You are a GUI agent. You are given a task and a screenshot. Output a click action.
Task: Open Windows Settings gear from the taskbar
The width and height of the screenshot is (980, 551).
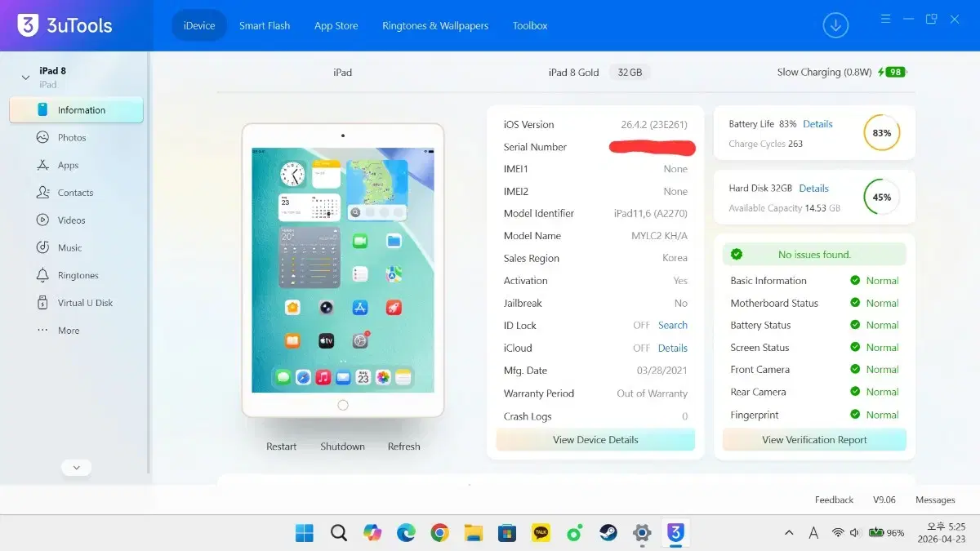pyautogui.click(x=642, y=533)
